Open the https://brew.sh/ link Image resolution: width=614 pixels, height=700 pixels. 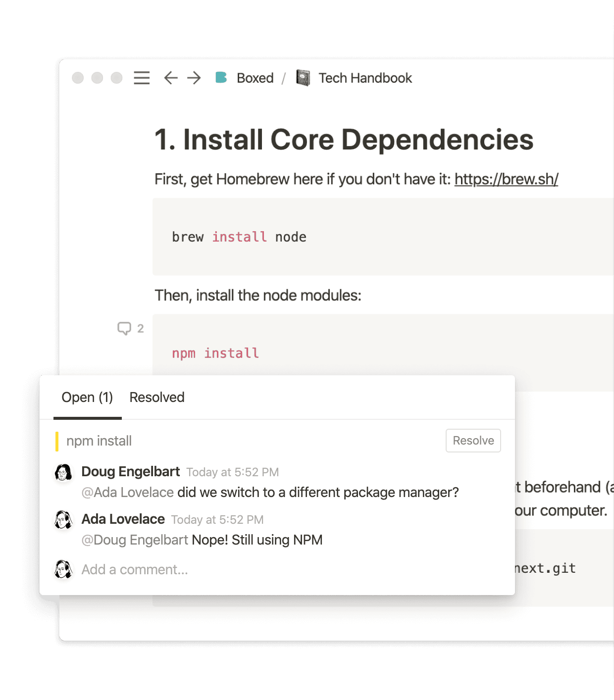point(506,179)
